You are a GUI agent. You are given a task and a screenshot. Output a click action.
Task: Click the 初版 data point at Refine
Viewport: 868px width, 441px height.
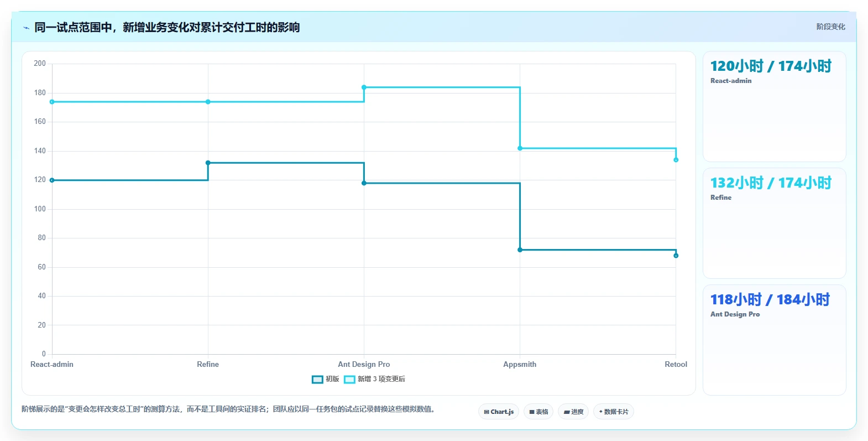[x=208, y=163]
